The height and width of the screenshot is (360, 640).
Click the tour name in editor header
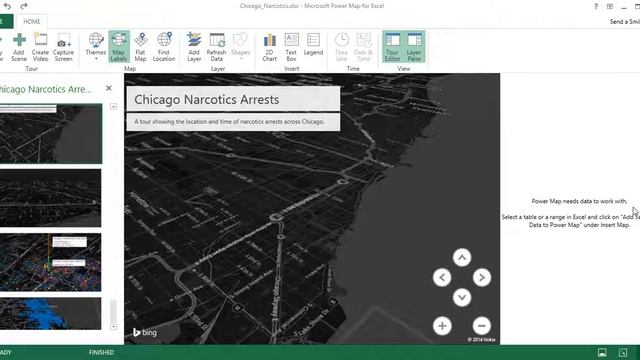46,89
